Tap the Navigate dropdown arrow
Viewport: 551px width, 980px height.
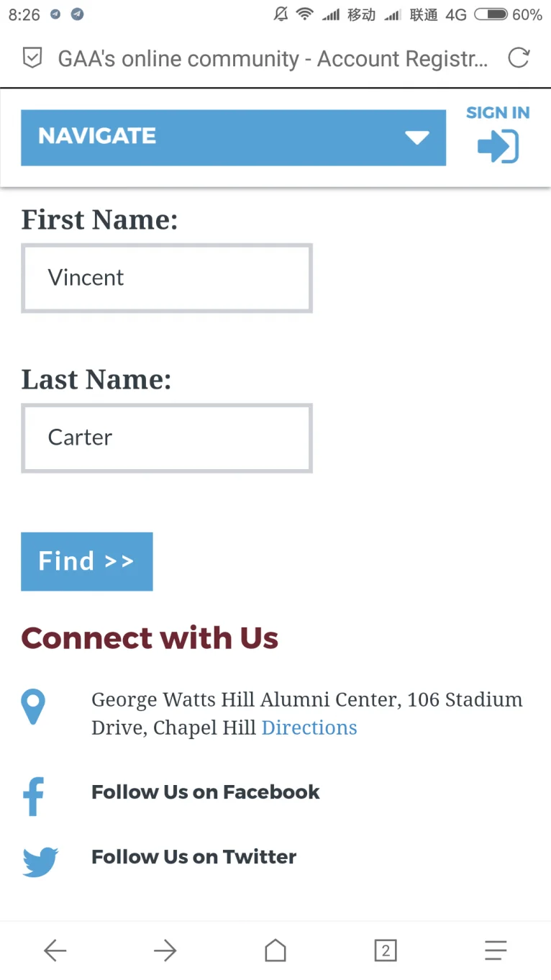tap(417, 137)
